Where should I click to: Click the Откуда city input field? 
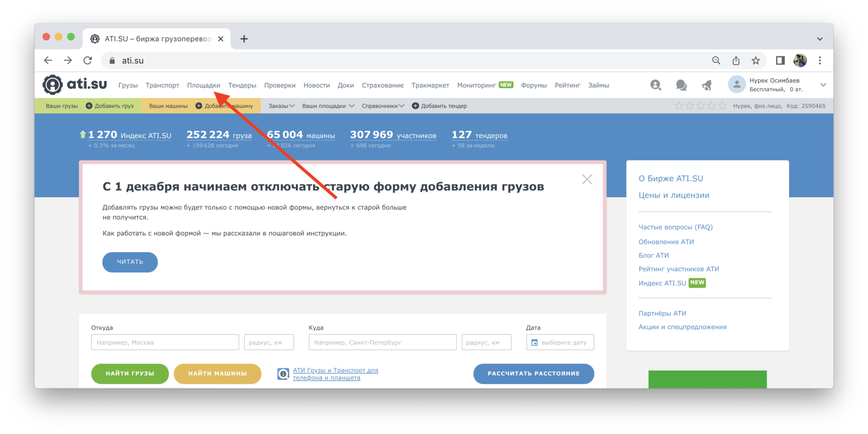pos(165,343)
